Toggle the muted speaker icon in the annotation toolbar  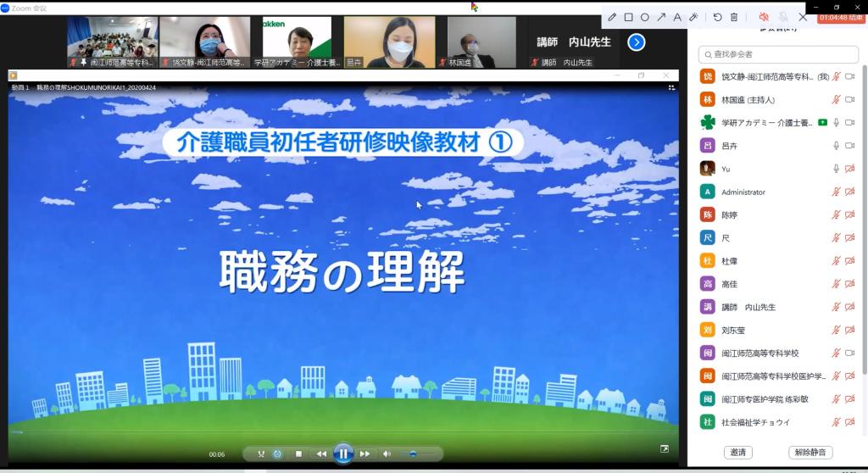[764, 17]
